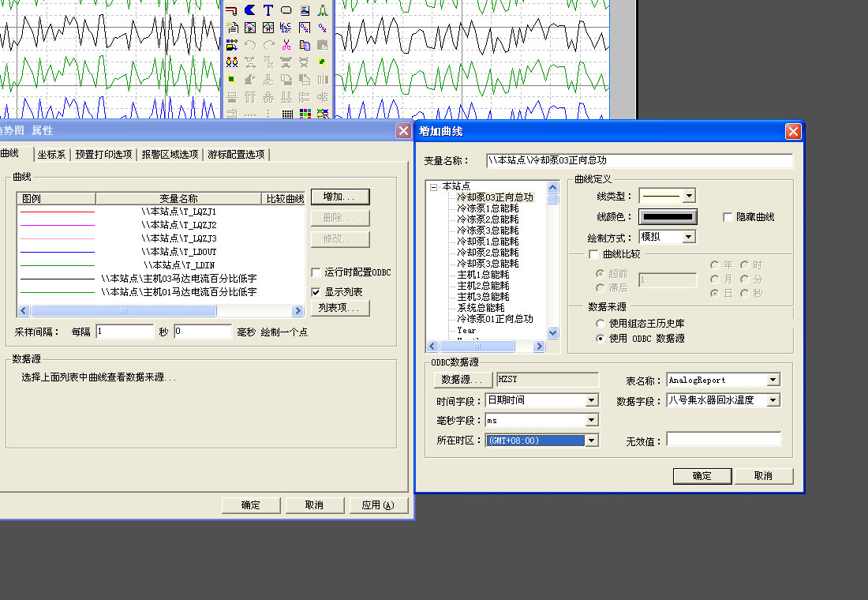
Task: Select 使用组态王历史库 radio button
Action: tap(600, 323)
